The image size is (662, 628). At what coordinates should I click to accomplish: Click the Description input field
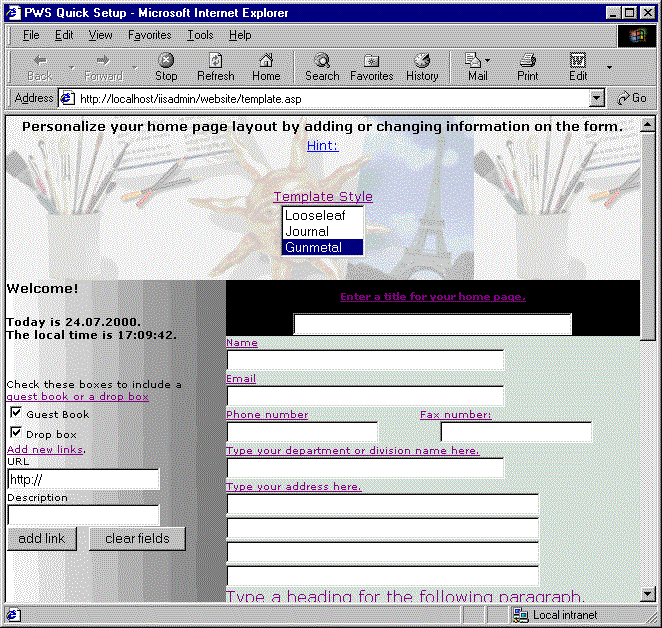tap(83, 515)
